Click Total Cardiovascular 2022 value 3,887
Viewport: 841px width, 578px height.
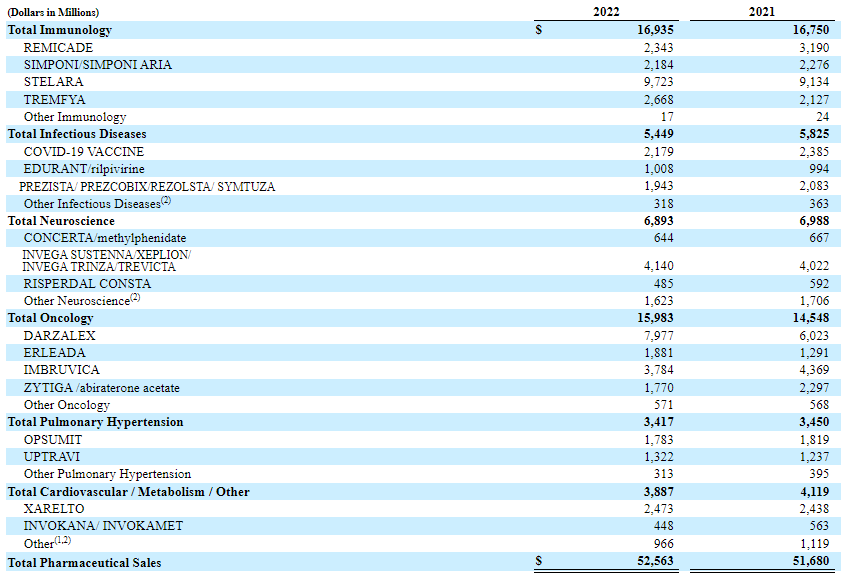pos(659,492)
